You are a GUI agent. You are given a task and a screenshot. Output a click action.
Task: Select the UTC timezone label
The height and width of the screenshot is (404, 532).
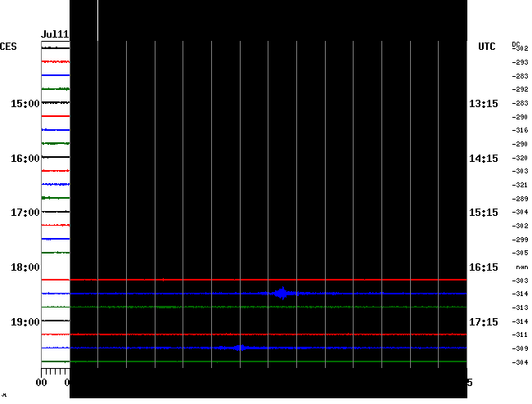[x=486, y=47]
